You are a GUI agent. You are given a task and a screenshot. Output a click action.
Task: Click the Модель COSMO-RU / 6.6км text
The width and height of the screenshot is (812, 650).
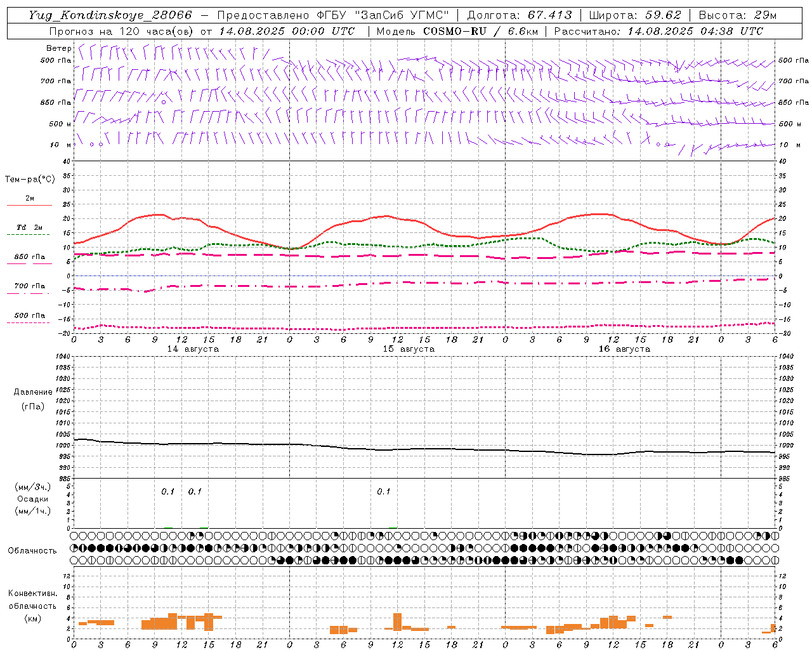(456, 31)
